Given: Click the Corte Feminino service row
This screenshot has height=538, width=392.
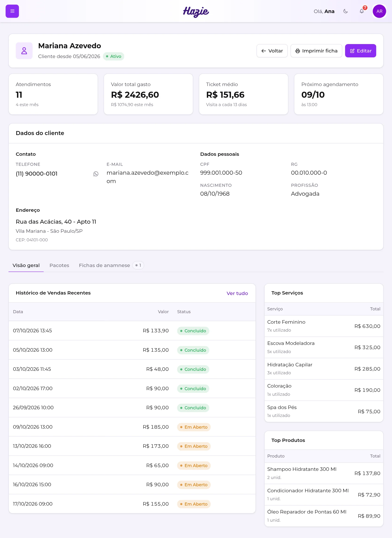Looking at the screenshot, I should click(324, 326).
